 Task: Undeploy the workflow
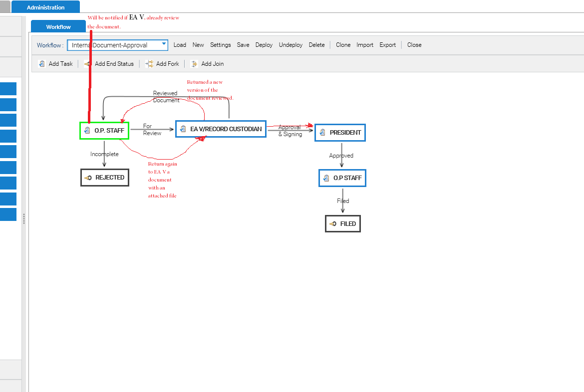point(291,45)
